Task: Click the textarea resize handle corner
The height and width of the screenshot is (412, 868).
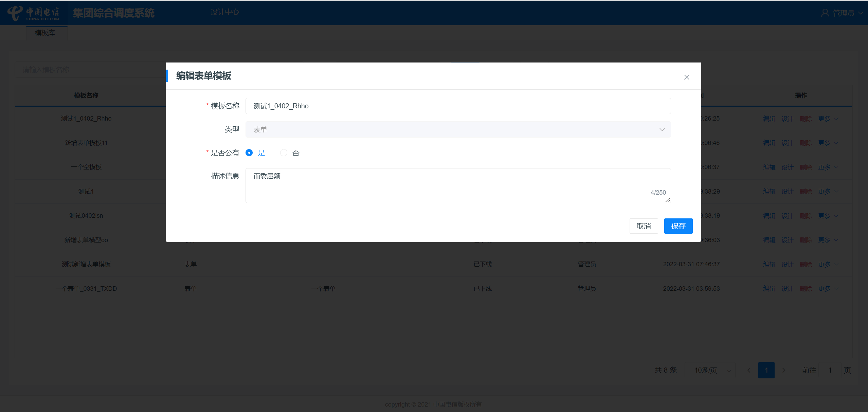Action: point(668,200)
